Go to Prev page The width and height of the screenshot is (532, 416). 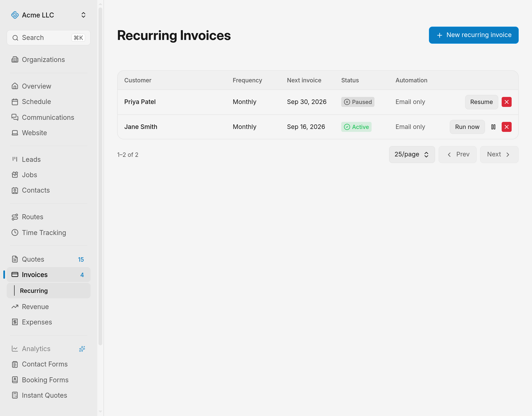[x=457, y=154]
